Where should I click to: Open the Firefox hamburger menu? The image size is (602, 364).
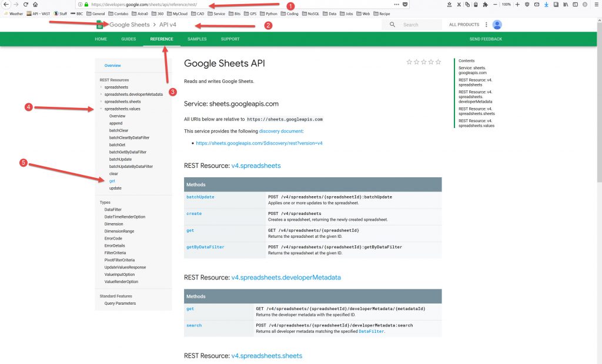[596, 4]
